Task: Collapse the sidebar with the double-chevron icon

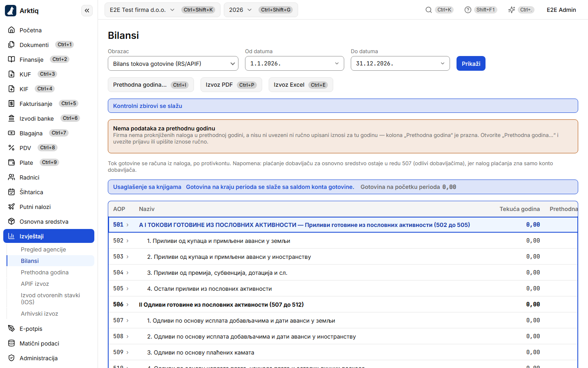Action: [x=87, y=11]
